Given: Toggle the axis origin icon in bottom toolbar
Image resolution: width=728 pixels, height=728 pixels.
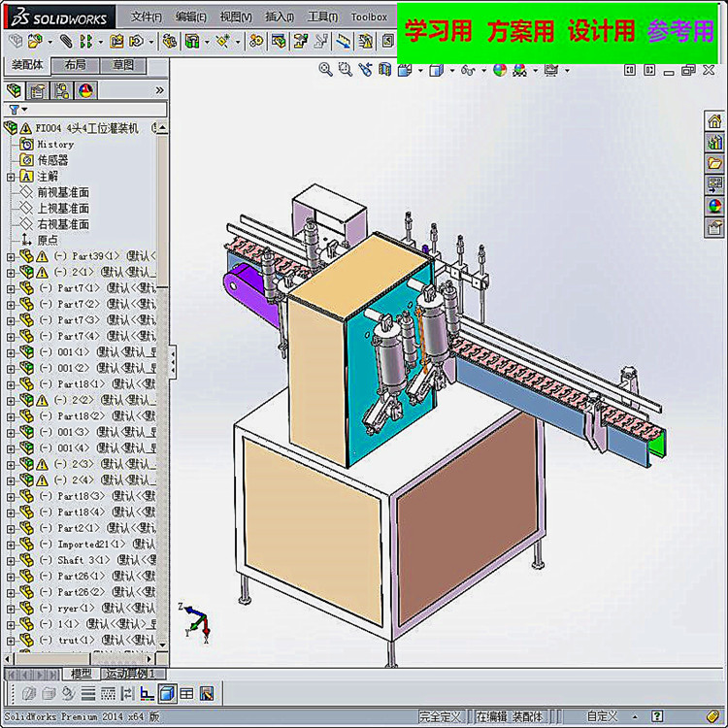Looking at the screenshot, I should 147,694.
